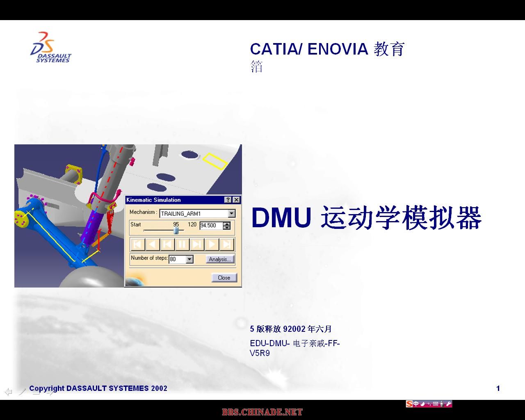This screenshot has width=525, height=420.
Task: Click the 94.500 value field
Action: pyautogui.click(x=211, y=225)
